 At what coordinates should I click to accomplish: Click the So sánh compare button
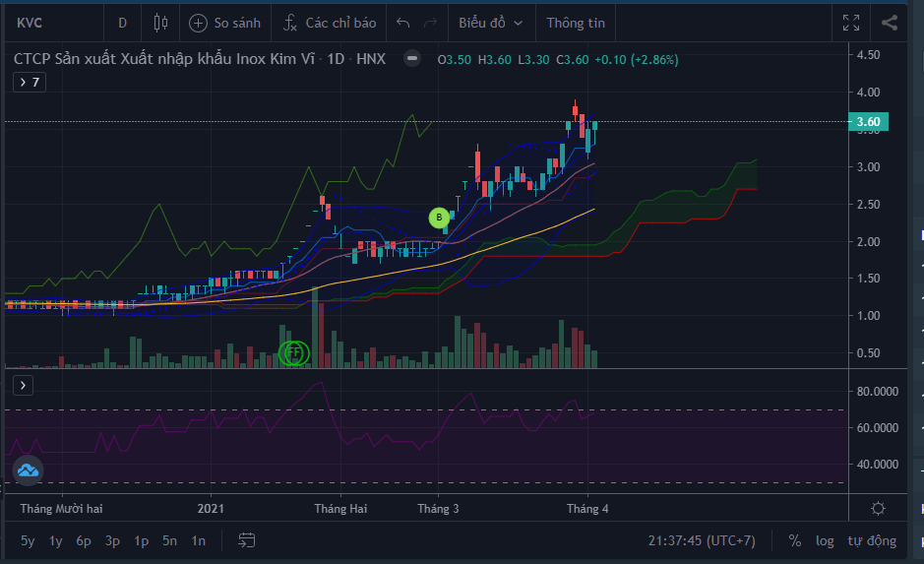click(x=225, y=23)
